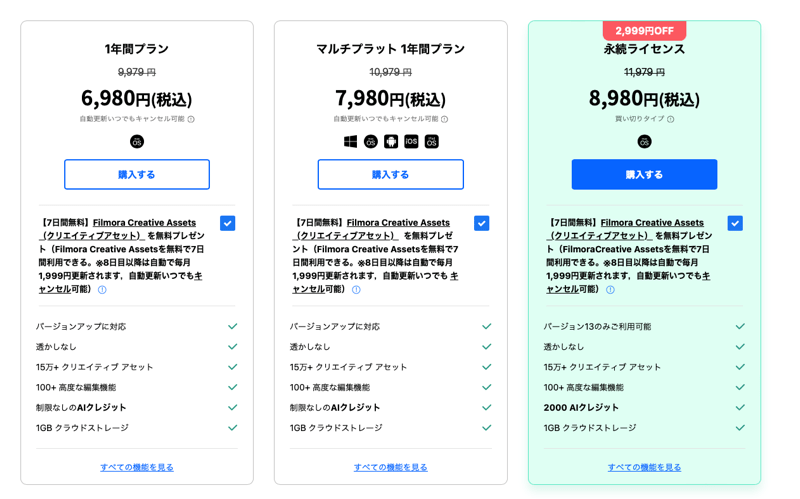Open Filmora Creative Assets link in multi-platform plan

(398, 222)
